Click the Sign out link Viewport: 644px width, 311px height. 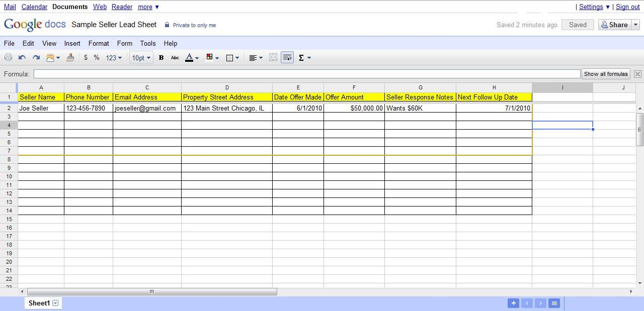pos(627,7)
